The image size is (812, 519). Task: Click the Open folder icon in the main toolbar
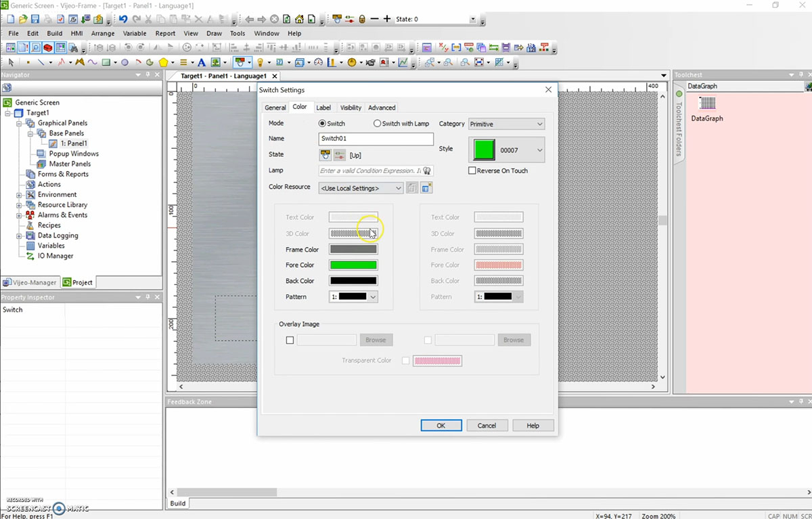pyautogui.click(x=23, y=19)
